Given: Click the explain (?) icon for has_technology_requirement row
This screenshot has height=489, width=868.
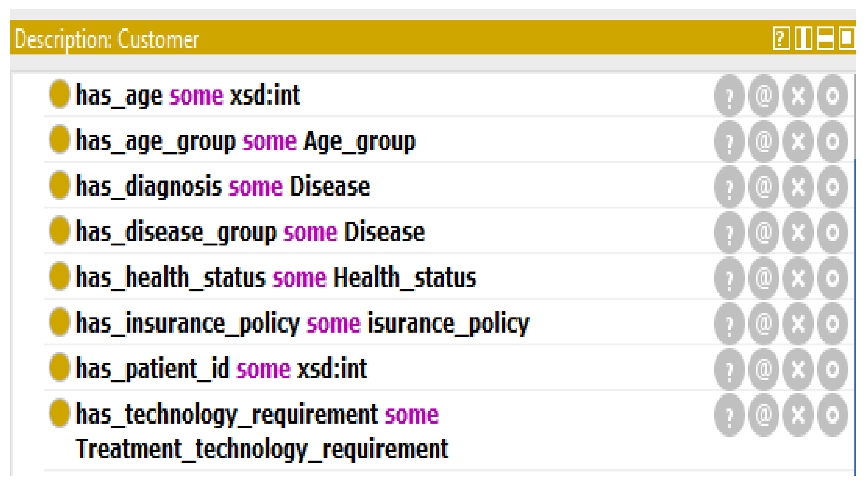Looking at the screenshot, I should point(730,415).
